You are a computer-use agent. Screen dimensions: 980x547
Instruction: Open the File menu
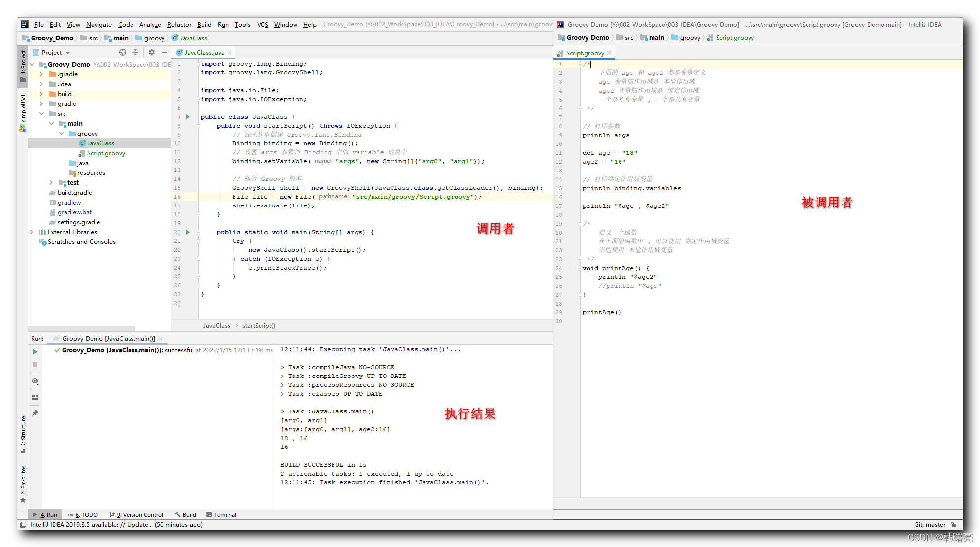click(x=39, y=24)
